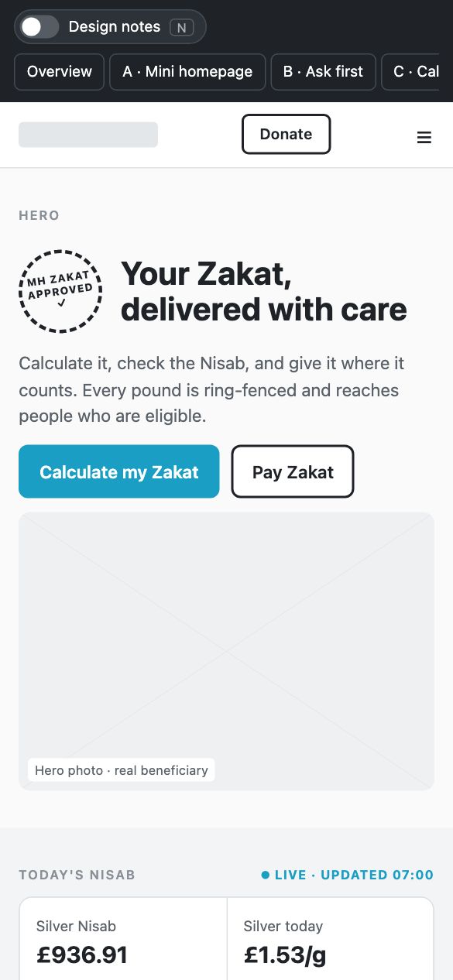
Task: Click the N keyboard shortcut badge
Action: (x=182, y=28)
